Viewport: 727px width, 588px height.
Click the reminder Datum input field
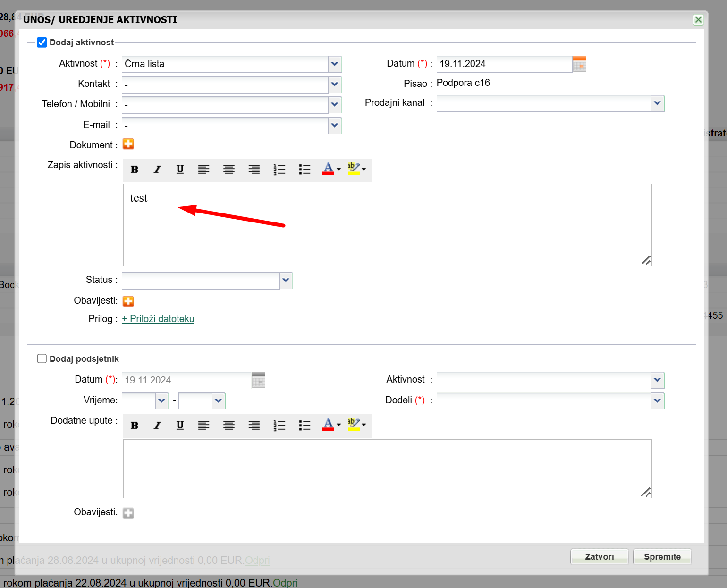pyautogui.click(x=187, y=380)
